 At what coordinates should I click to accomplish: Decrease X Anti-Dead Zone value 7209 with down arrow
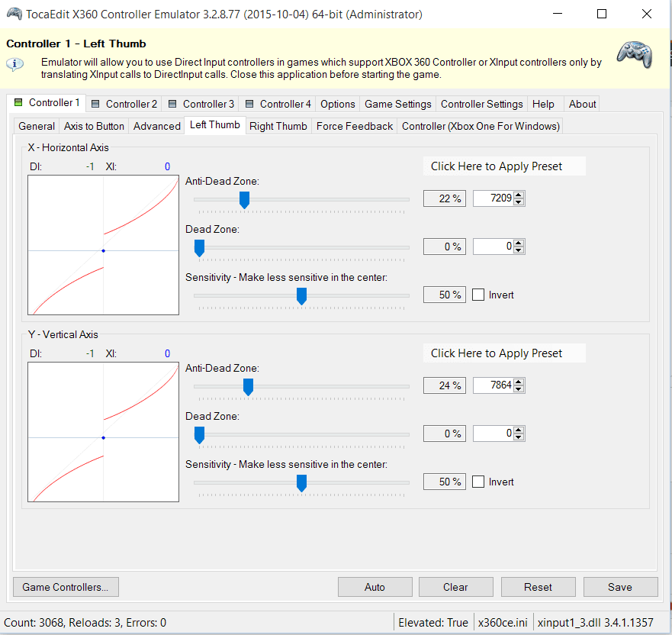click(519, 202)
